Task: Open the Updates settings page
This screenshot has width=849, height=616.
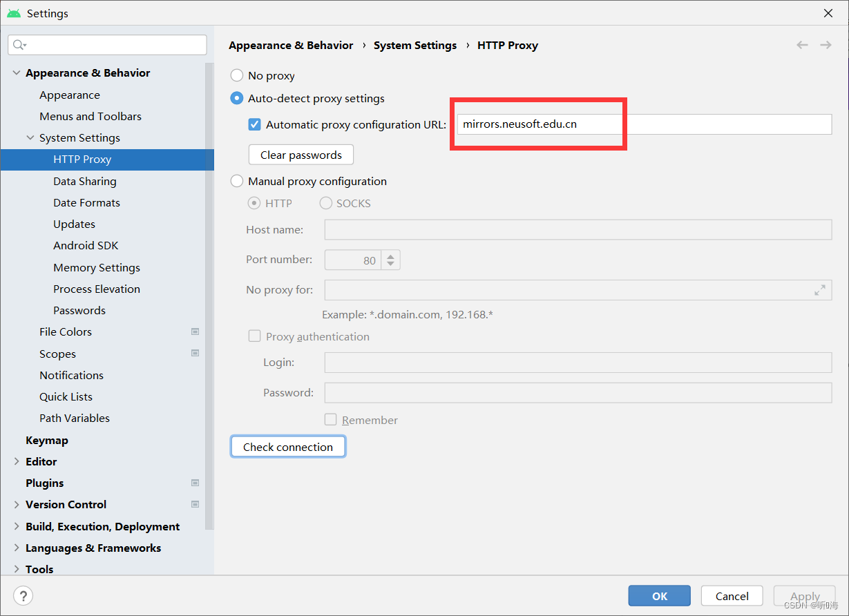Action: 74,224
